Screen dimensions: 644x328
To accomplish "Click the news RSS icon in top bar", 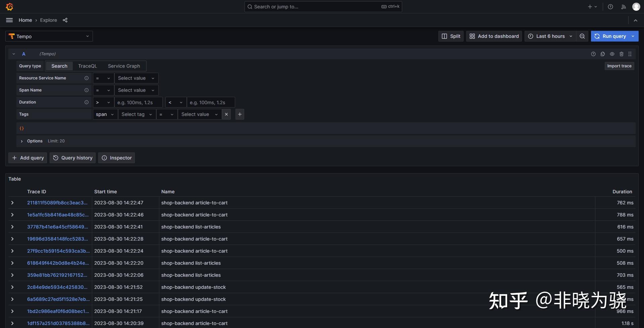I will pos(623,6).
